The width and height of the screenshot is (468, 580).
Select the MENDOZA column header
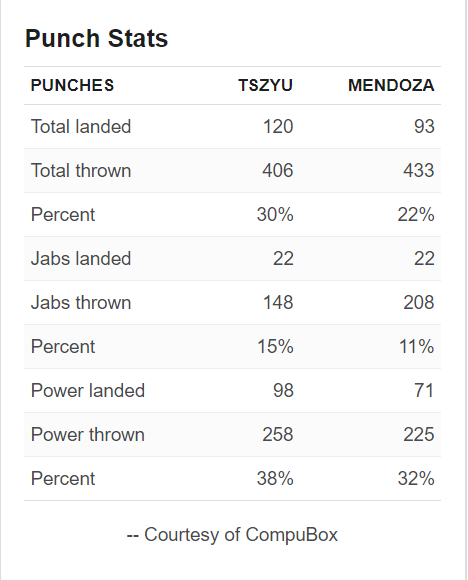tap(391, 85)
